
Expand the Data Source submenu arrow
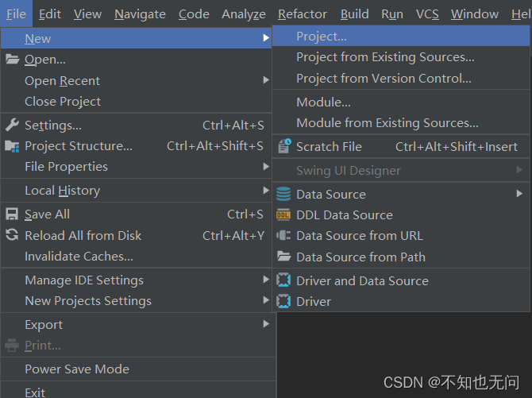(519, 194)
